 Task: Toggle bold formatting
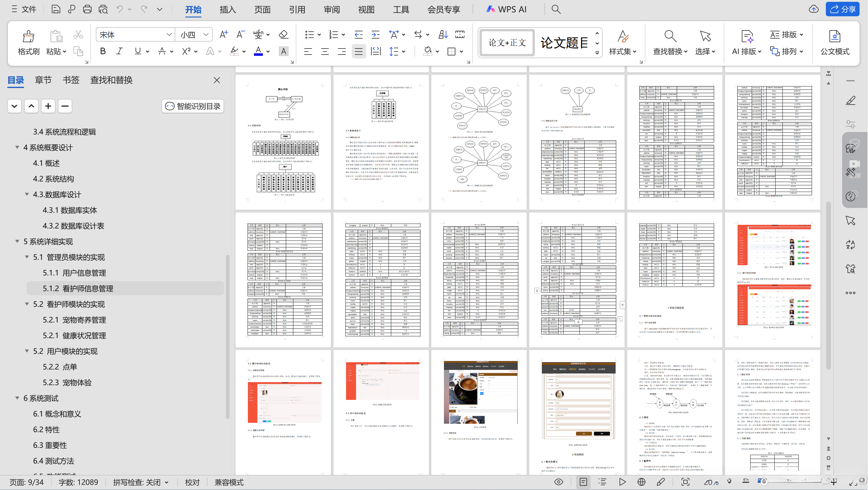coord(102,51)
